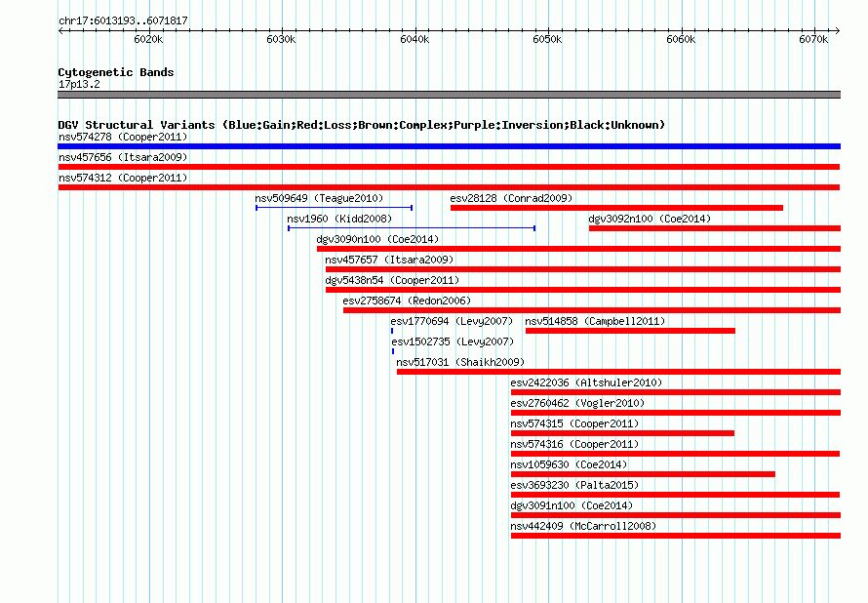Click the nsv574278 (Cooper2011) label
Screen dimensions: 868x603
tap(123, 137)
